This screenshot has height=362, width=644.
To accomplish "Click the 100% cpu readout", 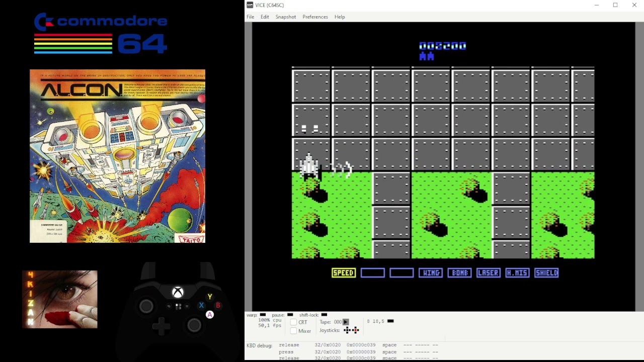I will [270, 320].
